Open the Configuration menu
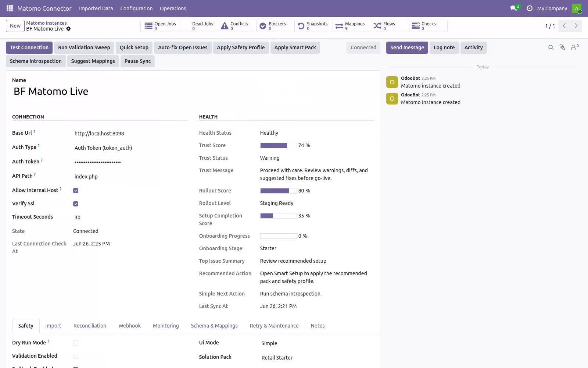 136,8
